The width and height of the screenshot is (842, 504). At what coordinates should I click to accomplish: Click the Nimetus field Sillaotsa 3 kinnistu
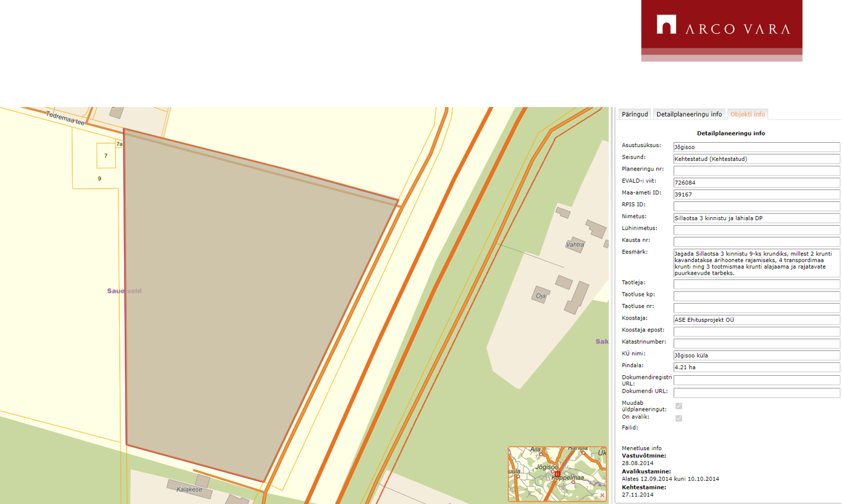pyautogui.click(x=757, y=218)
